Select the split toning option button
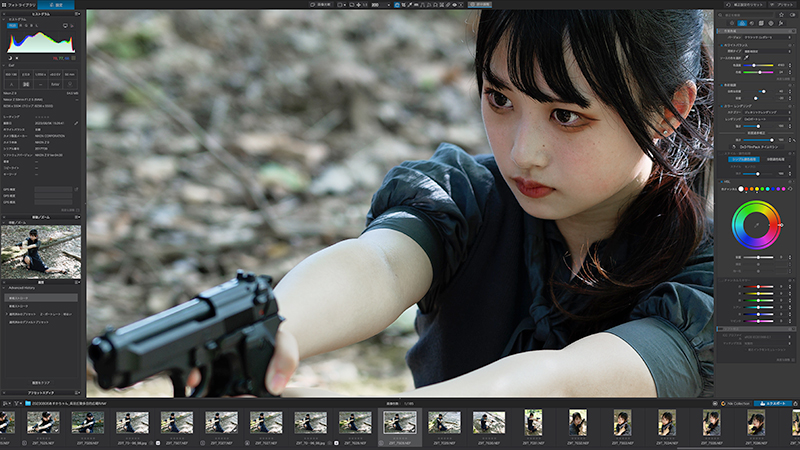 point(776,159)
